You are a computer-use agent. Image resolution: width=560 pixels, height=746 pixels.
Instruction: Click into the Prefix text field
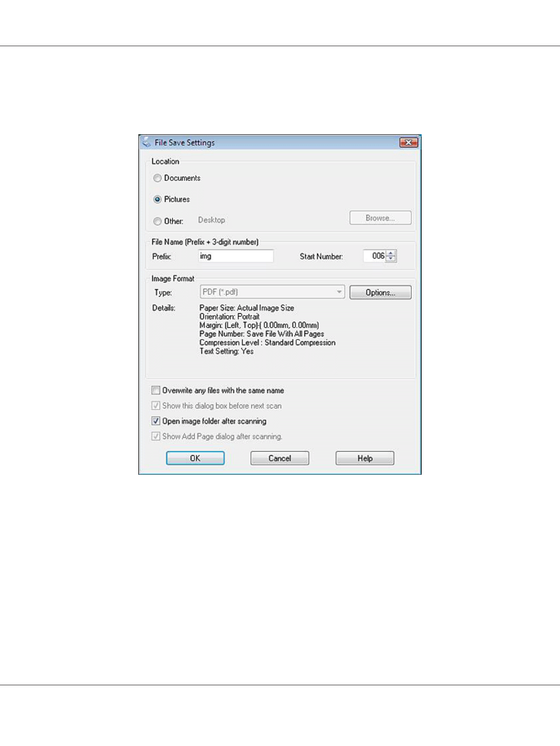click(x=236, y=256)
